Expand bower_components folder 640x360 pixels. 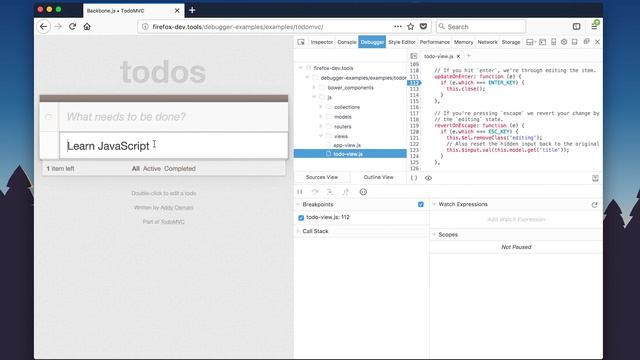click(314, 88)
